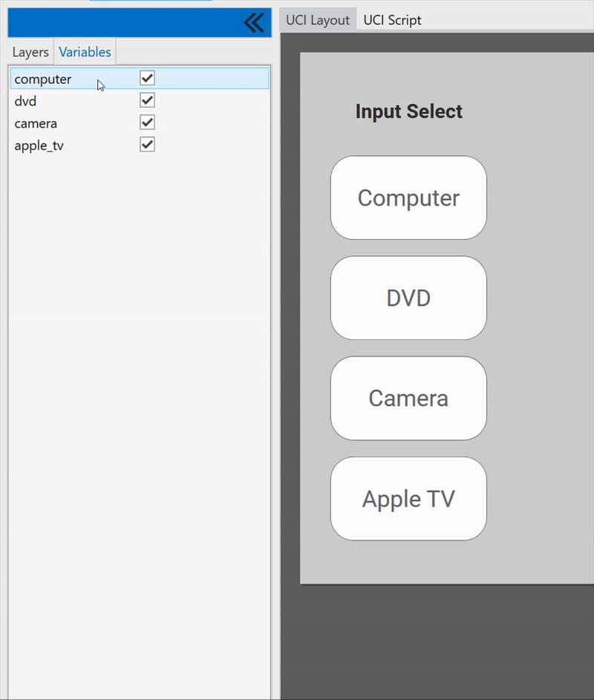
Task: Disable the camera variable checkbox
Action: [x=147, y=122]
